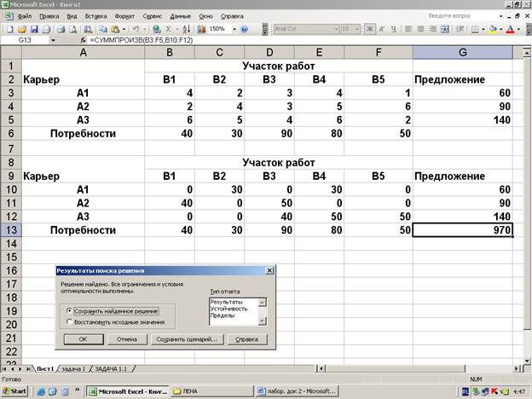Switch to the 'ЗАДАЧА 1.1' sheet tab
Image resolution: width=532 pixels, height=399 pixels.
click(111, 368)
